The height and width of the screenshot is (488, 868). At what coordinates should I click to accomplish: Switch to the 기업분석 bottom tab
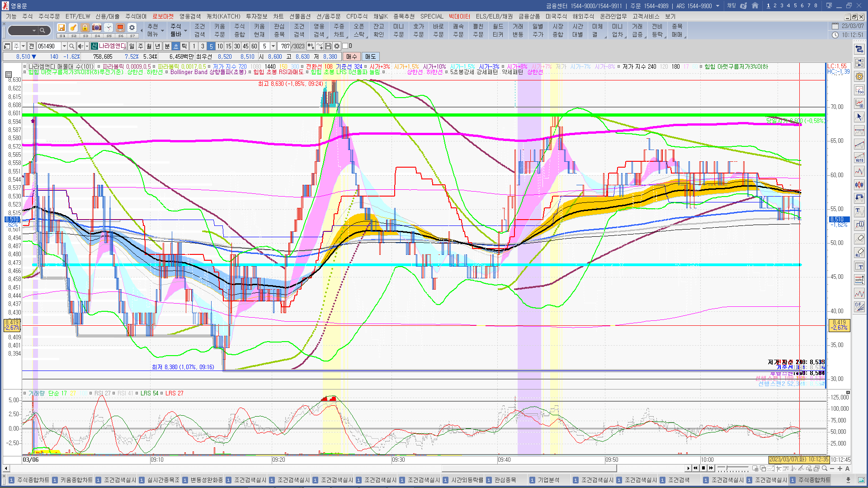(548, 480)
